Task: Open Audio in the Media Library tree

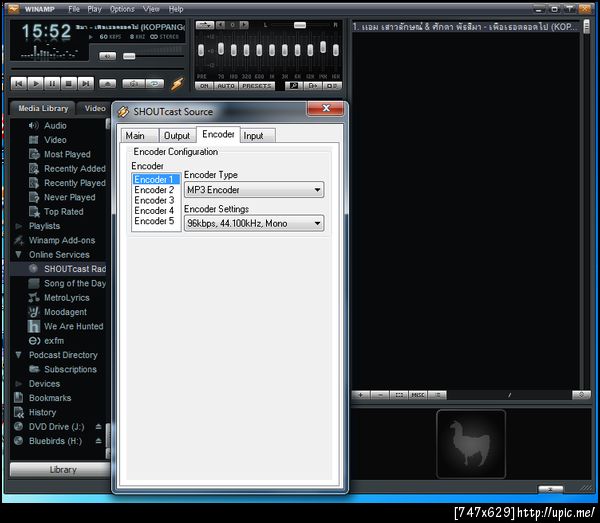Action: point(55,125)
